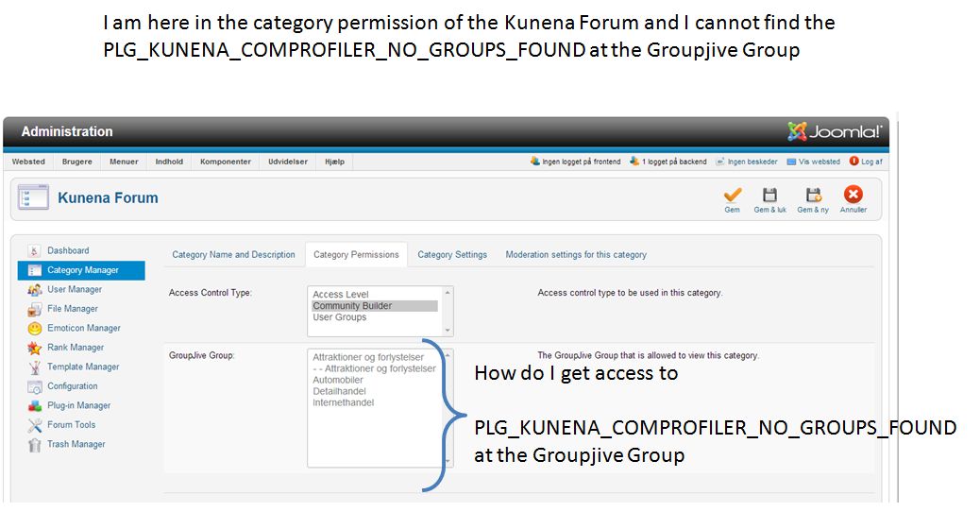This screenshot has height=529, width=980.
Task: Open the Plug-in Manager link
Action: tap(78, 406)
